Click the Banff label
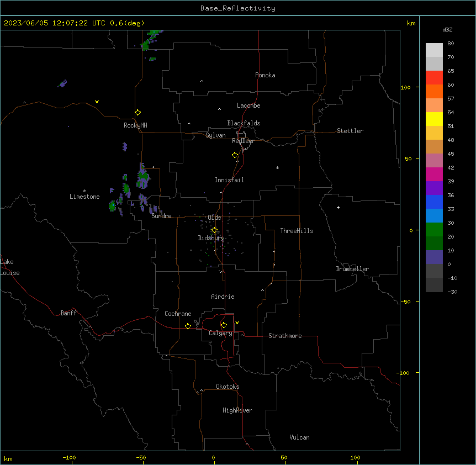The image size is (476, 465). click(68, 313)
